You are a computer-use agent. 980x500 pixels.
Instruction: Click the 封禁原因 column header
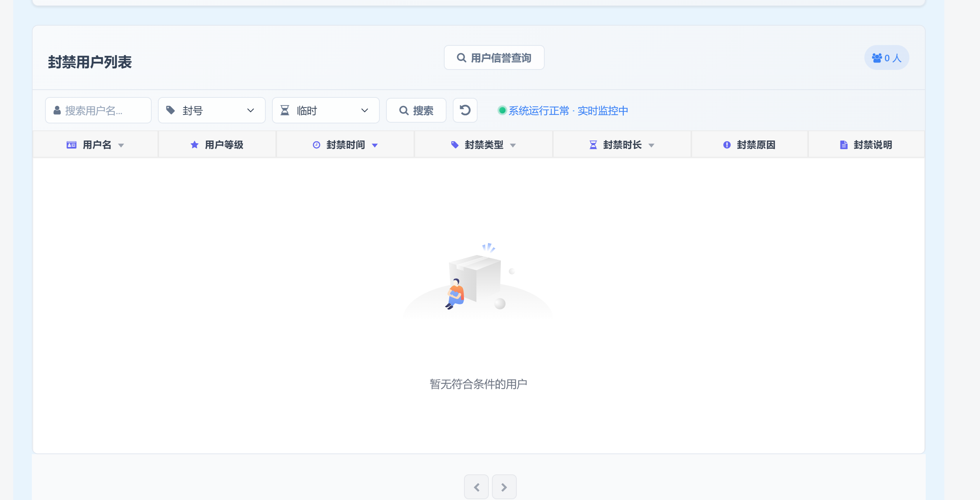tap(750, 145)
